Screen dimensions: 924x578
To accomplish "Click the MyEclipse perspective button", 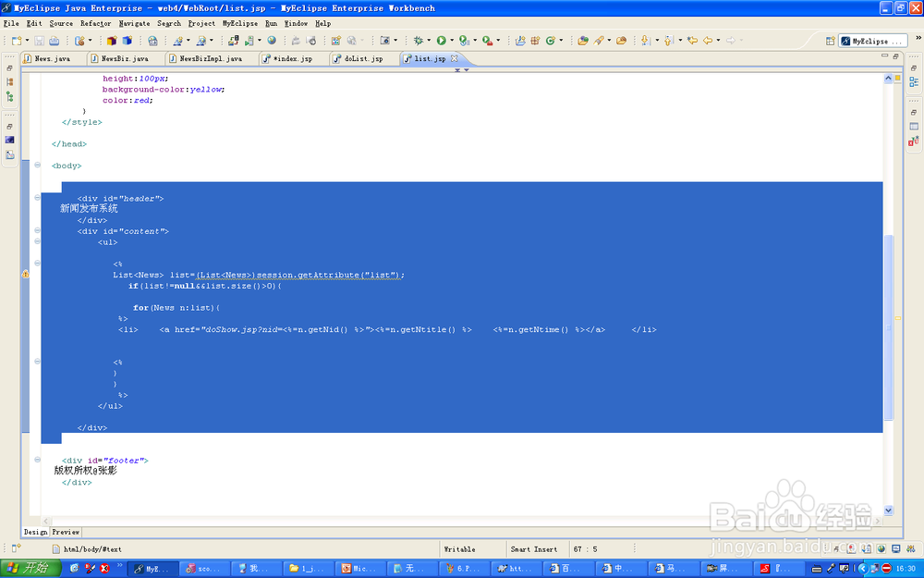I will tap(872, 41).
